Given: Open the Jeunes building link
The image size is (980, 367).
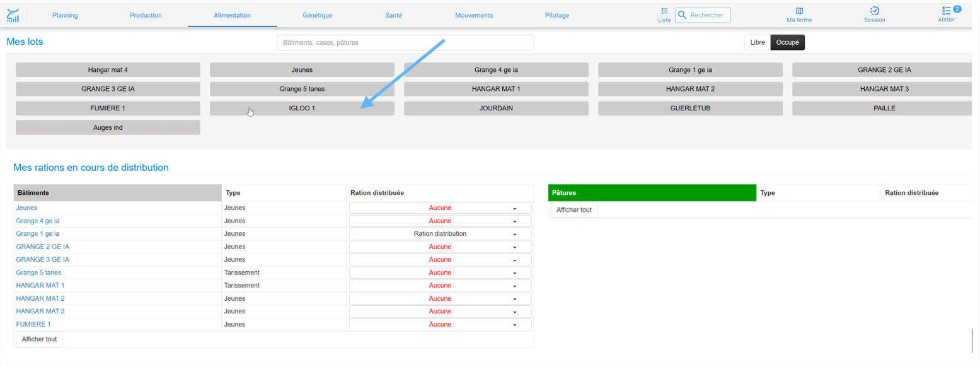Looking at the screenshot, I should [x=26, y=208].
